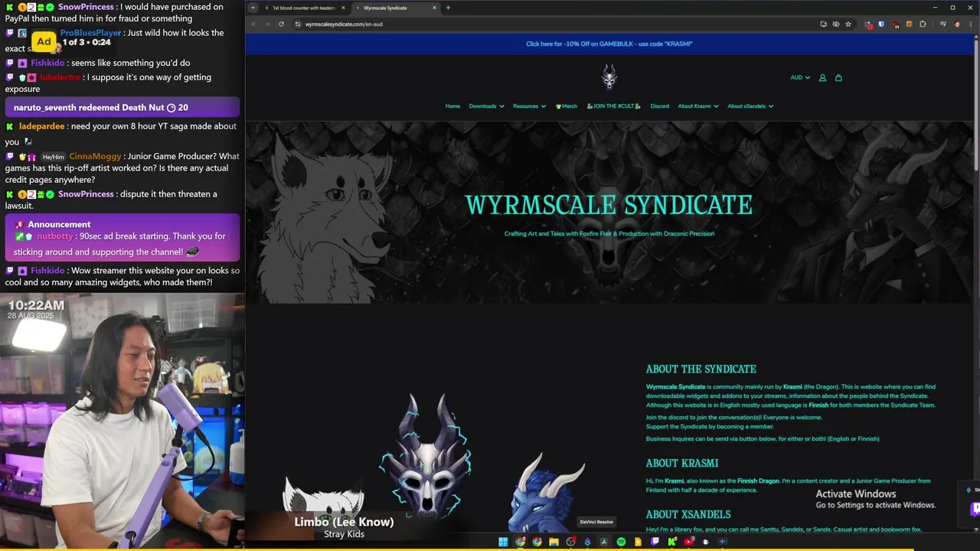Click the Crafting Art and Tales tagline
The image size is (980, 551).
(609, 233)
